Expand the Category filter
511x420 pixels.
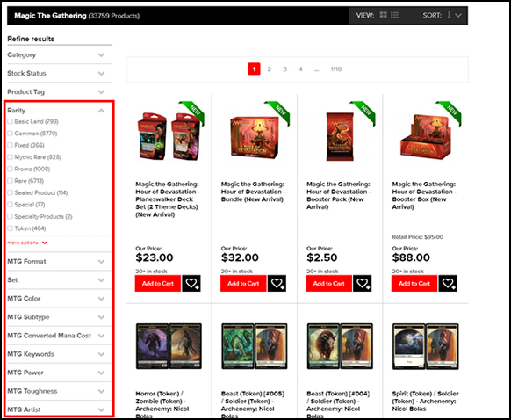pos(60,54)
